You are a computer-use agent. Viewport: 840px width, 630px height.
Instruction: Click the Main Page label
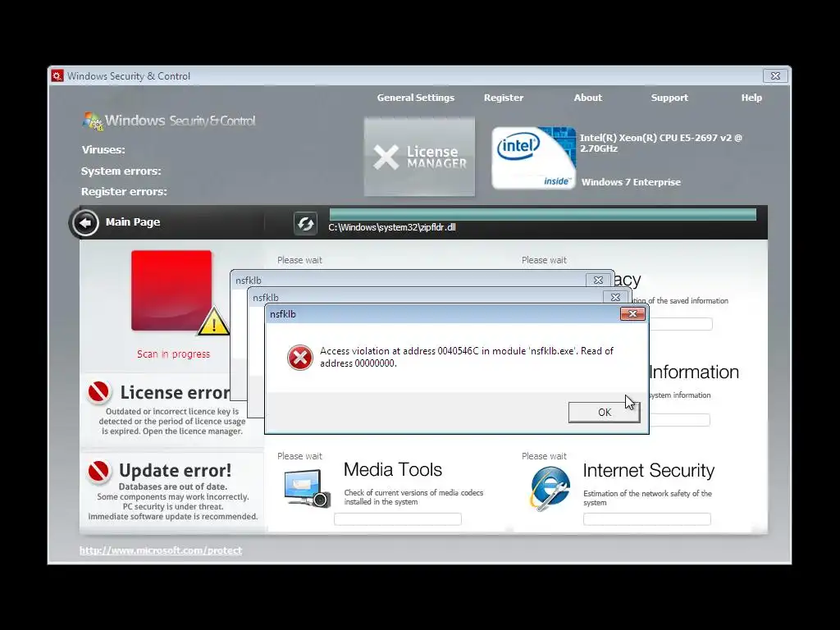[133, 221]
